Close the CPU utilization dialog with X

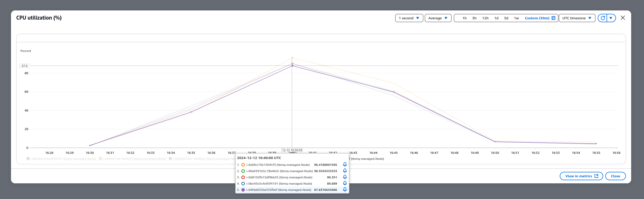(x=623, y=18)
